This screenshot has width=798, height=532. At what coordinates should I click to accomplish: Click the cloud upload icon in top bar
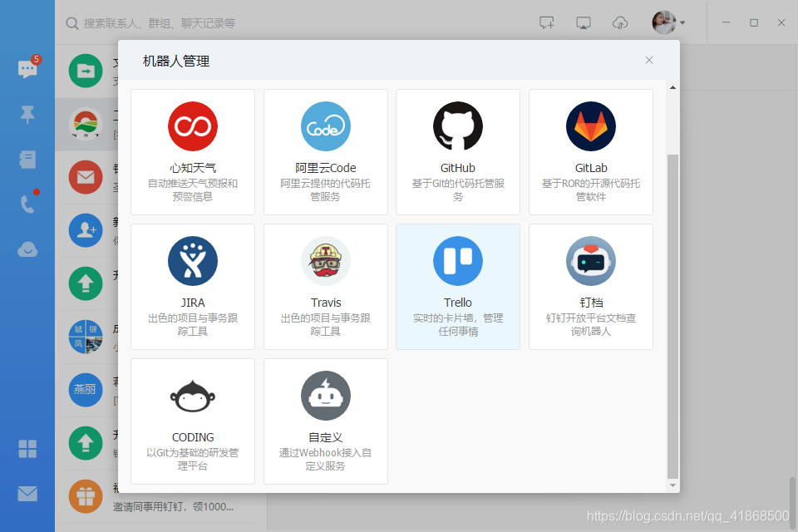click(620, 22)
